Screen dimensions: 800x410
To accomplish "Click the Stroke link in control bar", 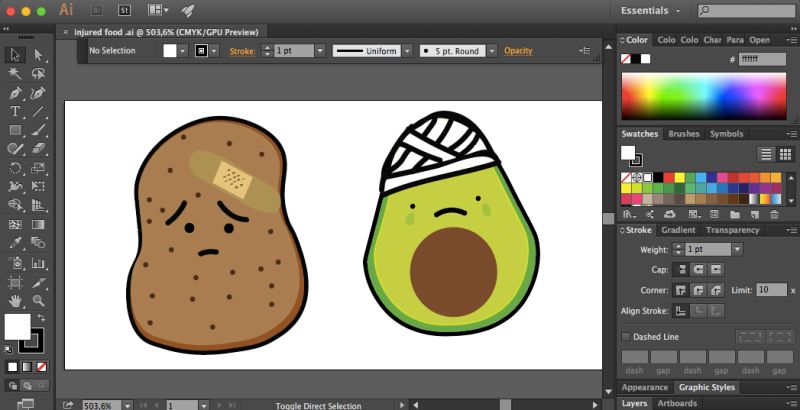I will [242, 51].
